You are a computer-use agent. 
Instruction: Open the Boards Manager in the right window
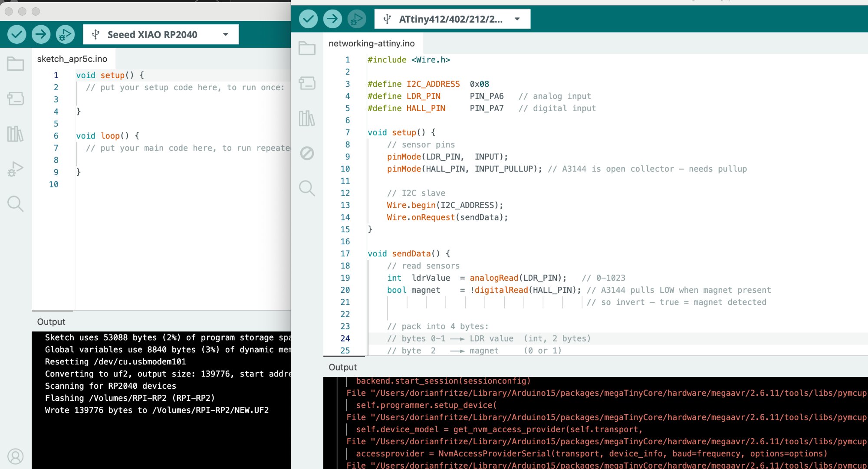(x=308, y=83)
